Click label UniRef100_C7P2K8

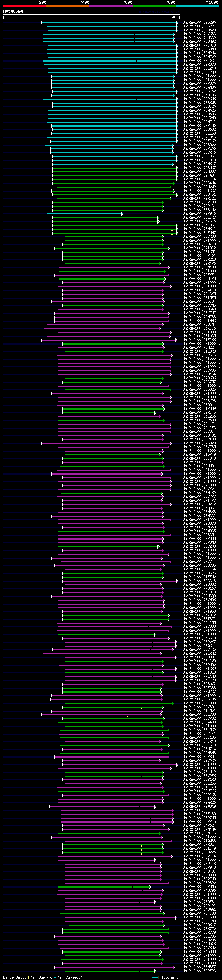click(x=199, y=795)
